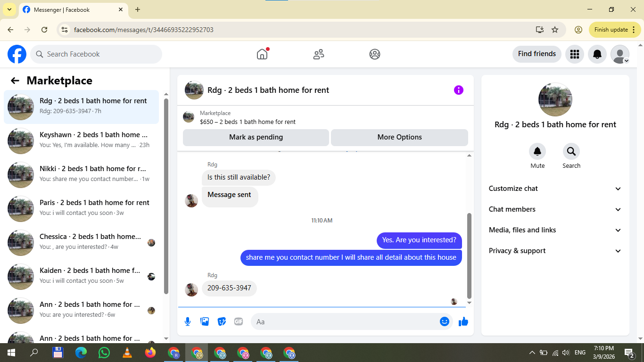Choose a sticker icon

pos(222,321)
